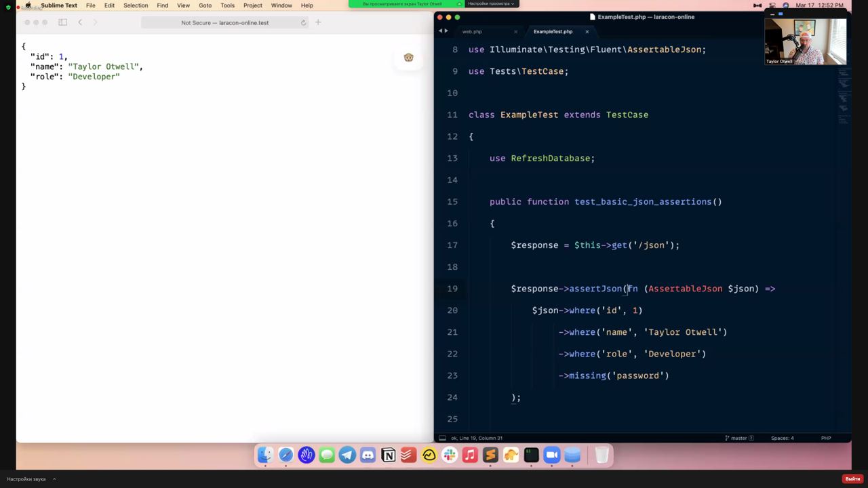
Task: Change the Spaces: 4 indentation setting
Action: (782, 438)
